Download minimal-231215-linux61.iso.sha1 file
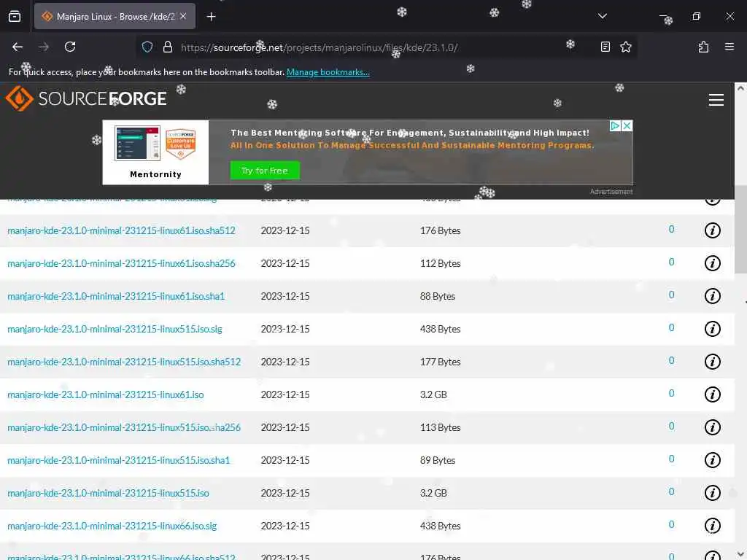Image resolution: width=747 pixels, height=560 pixels. tap(116, 296)
